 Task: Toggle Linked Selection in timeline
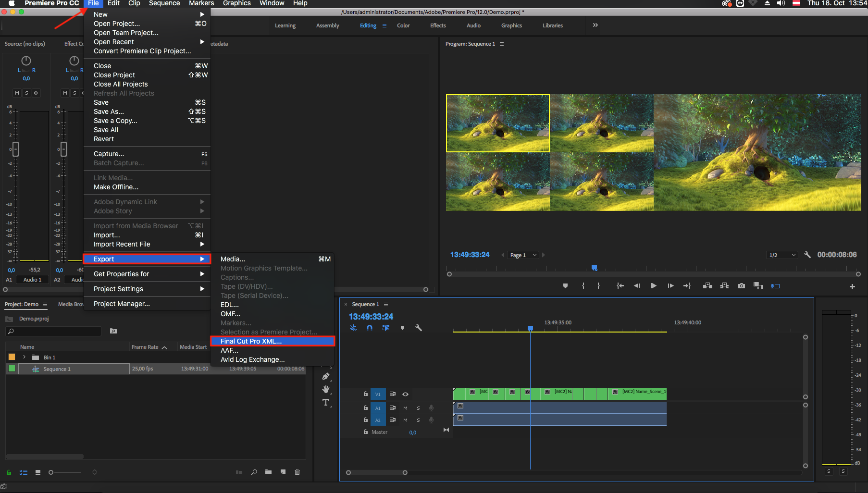tap(385, 328)
